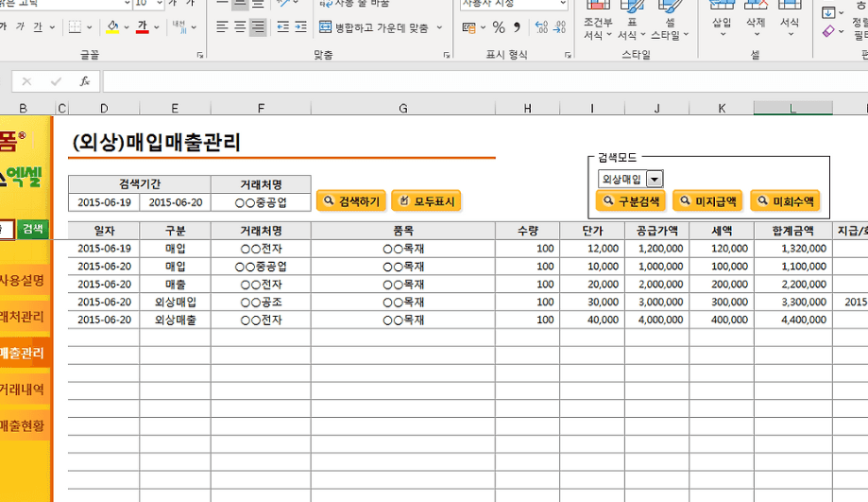Screen dimensions: 868x502
Task: Open font size dropdown
Action: (160, 4)
